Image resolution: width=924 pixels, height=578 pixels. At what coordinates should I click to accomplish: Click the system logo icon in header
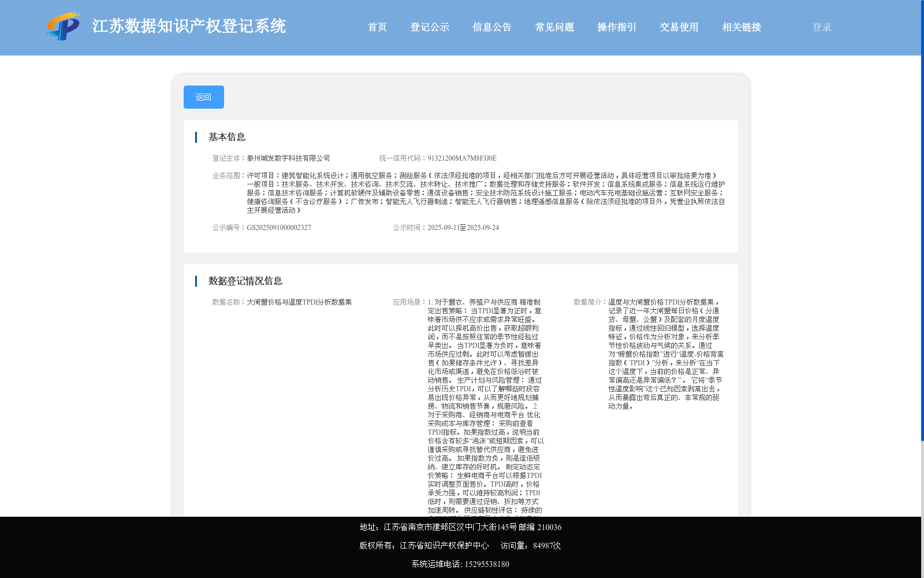pyautogui.click(x=64, y=27)
